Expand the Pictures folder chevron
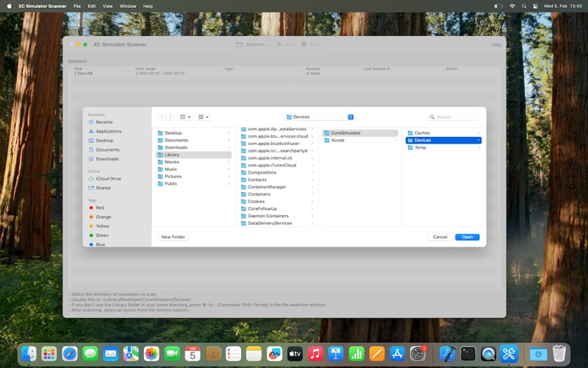 (229, 177)
